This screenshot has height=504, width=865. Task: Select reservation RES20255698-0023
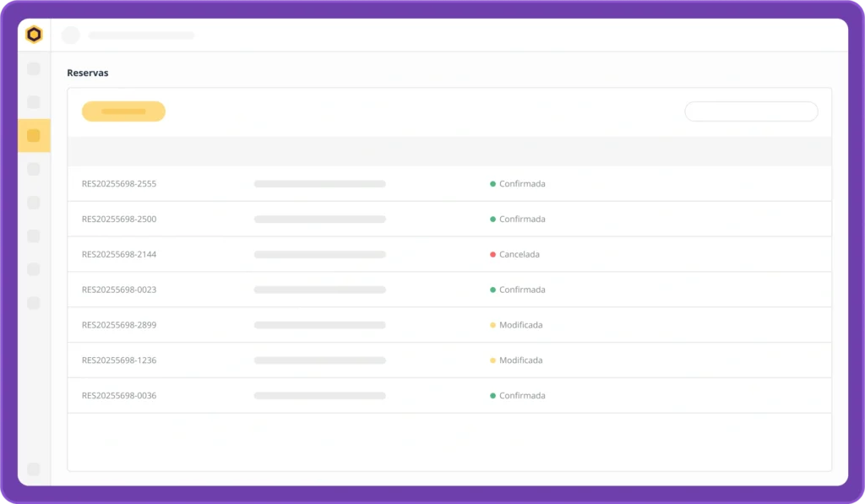(x=119, y=290)
